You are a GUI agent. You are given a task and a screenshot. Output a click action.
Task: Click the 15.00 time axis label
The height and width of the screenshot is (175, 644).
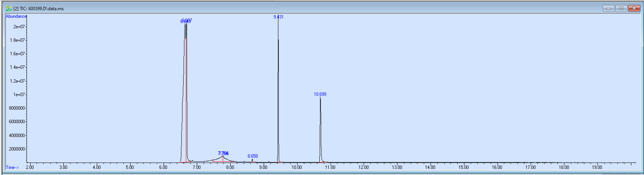point(463,167)
